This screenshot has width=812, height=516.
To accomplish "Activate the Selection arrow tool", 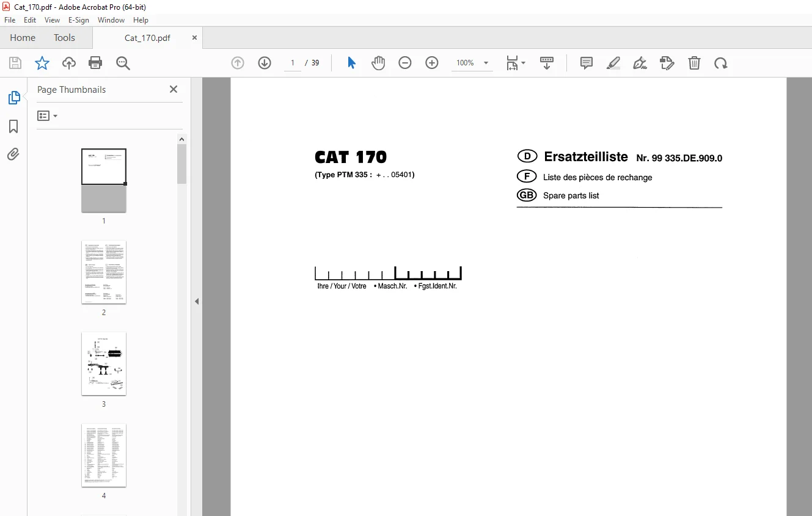I will (x=351, y=63).
